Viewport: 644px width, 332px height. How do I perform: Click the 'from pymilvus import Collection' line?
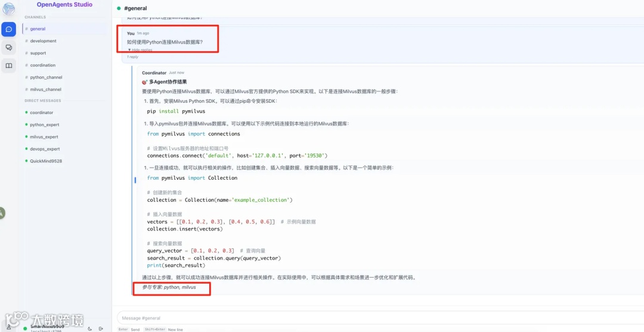(x=192, y=178)
